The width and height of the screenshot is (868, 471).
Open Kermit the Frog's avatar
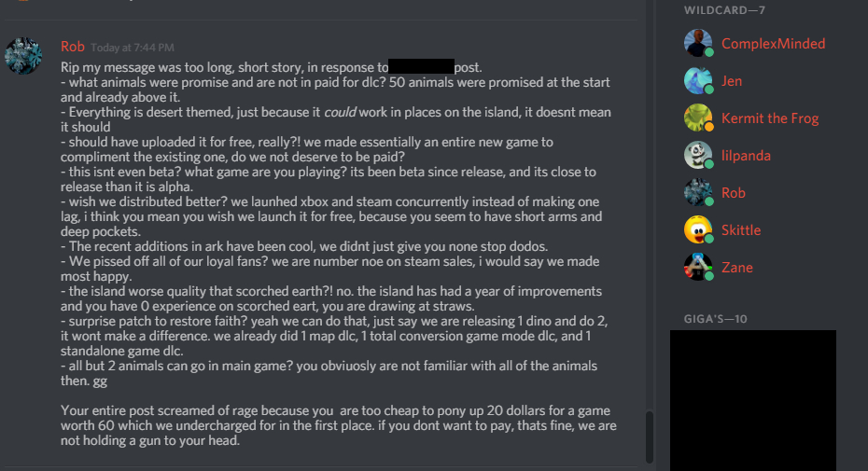click(x=698, y=118)
